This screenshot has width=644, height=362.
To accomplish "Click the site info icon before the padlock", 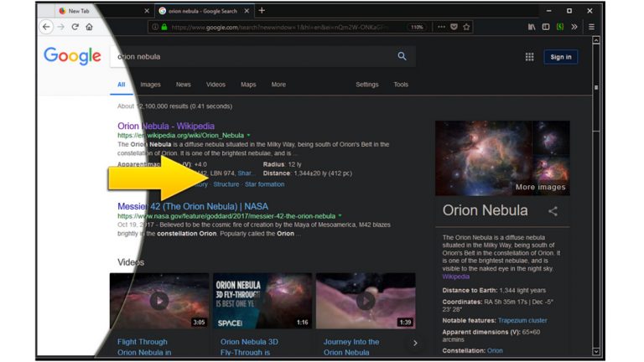I will [155, 27].
